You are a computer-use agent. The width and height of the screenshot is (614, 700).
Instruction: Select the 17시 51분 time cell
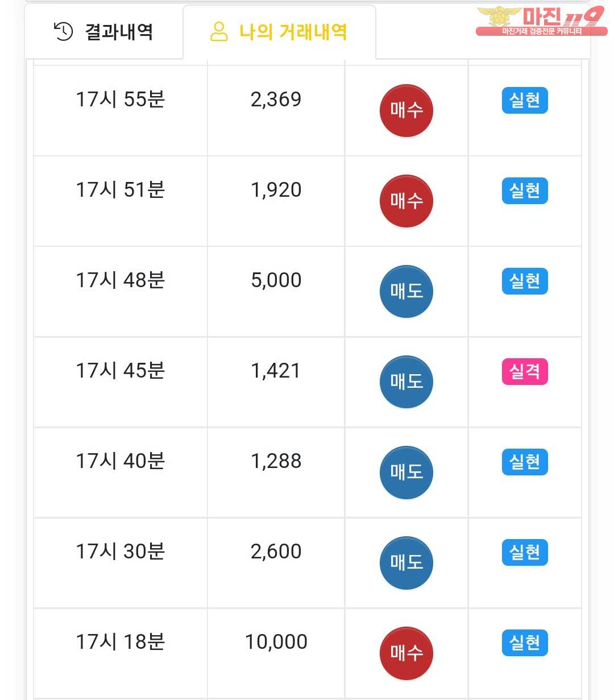(121, 201)
